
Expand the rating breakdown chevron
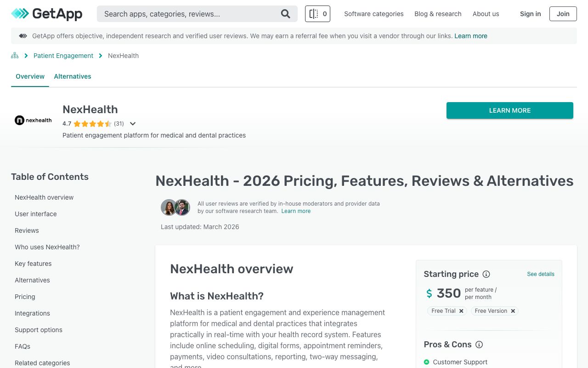click(x=133, y=124)
